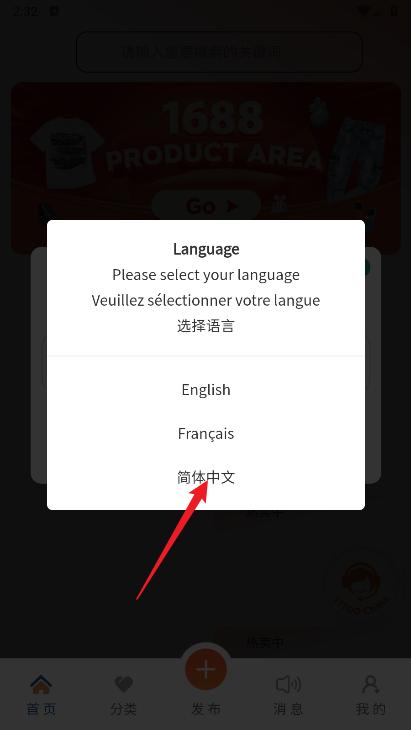Tap the home icon labeled 首页
The image size is (411, 730).
pyautogui.click(x=41, y=685)
